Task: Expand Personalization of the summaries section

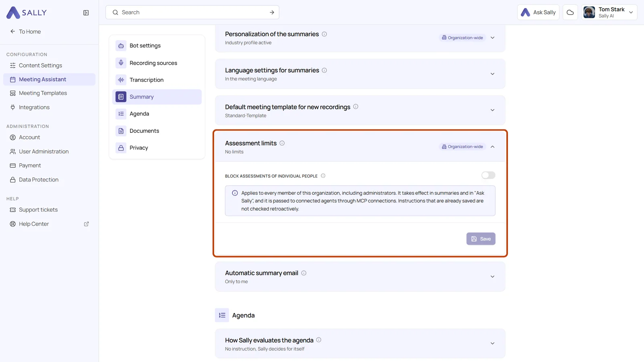Action: point(492,38)
